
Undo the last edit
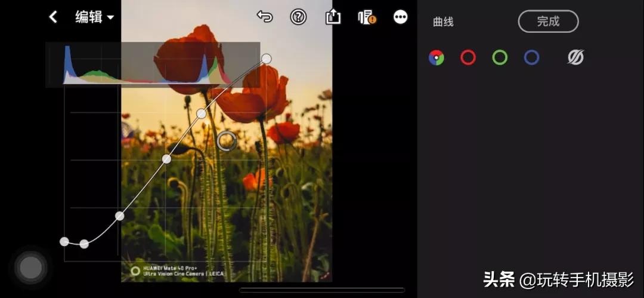(265, 17)
